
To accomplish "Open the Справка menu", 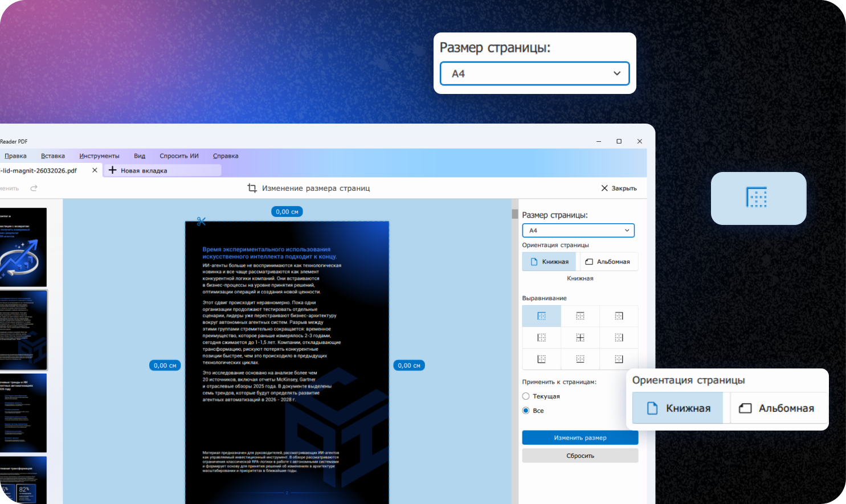I will [226, 156].
